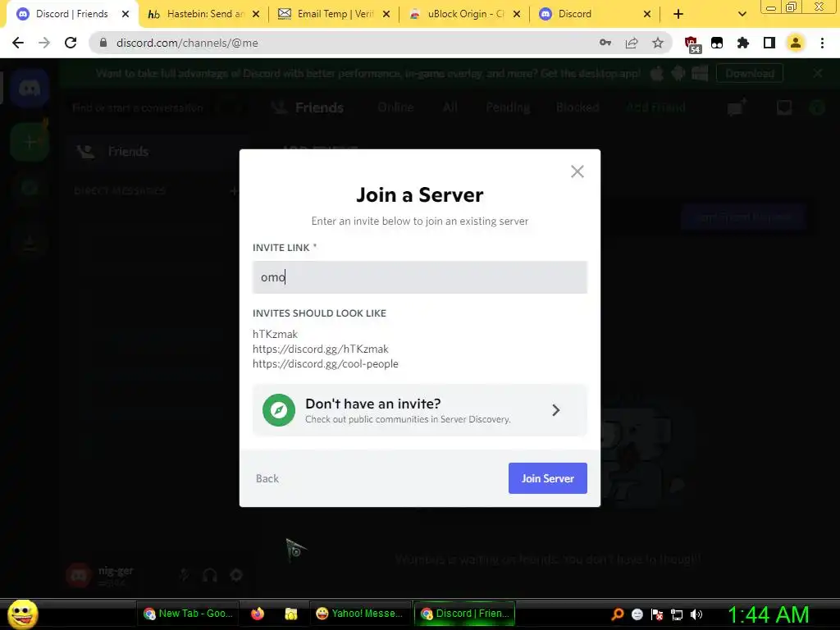
Task: Click the share page icon
Action: (x=632, y=43)
